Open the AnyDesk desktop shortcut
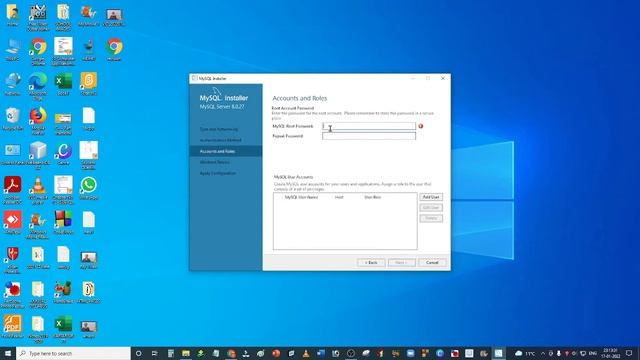 [12, 223]
